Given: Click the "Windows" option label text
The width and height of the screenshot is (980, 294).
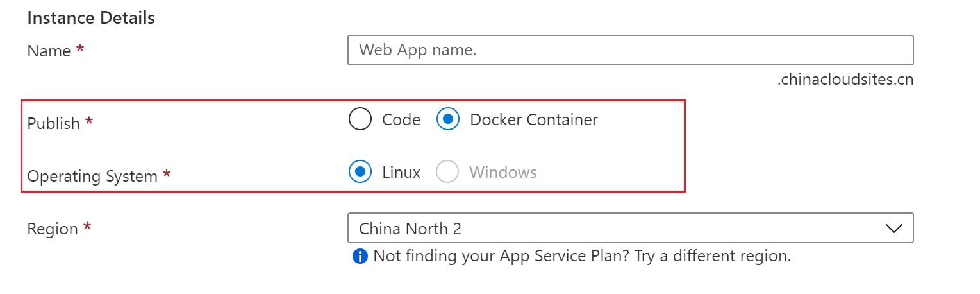Looking at the screenshot, I should [503, 172].
